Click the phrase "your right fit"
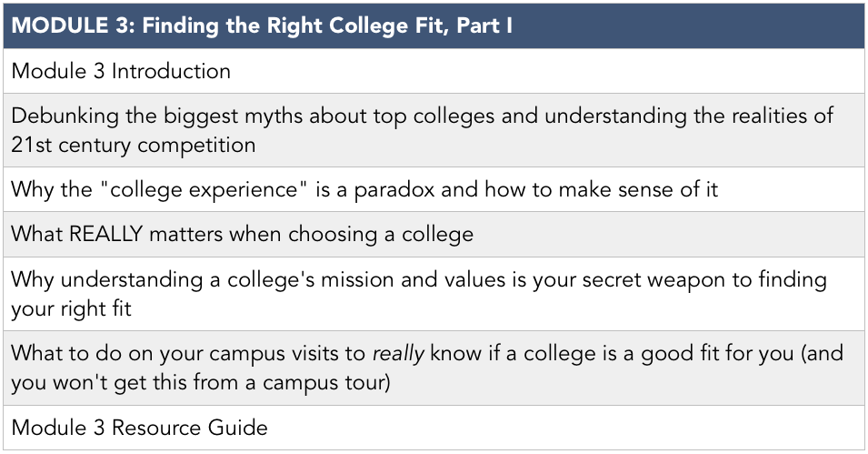The image size is (868, 454). (72, 308)
